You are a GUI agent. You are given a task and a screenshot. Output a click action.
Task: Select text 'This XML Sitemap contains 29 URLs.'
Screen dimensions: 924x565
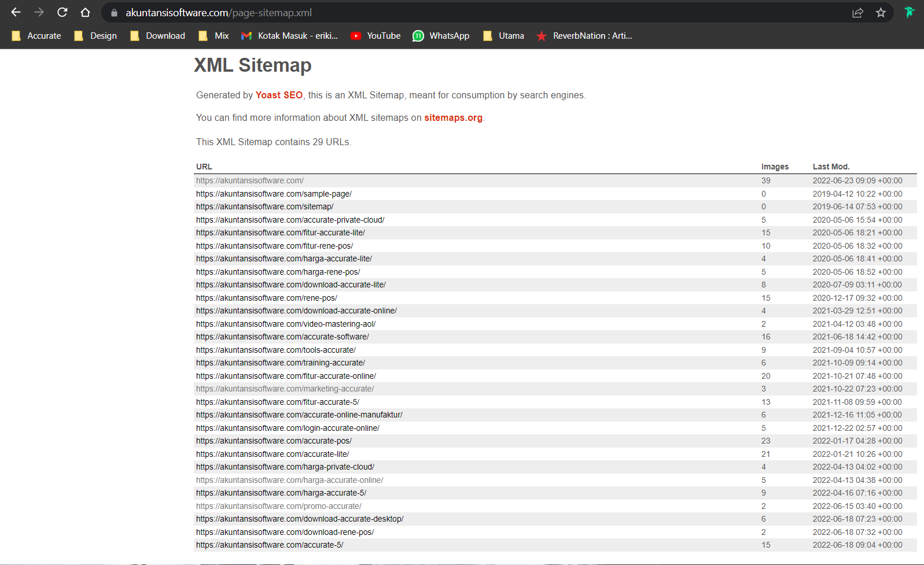(274, 142)
